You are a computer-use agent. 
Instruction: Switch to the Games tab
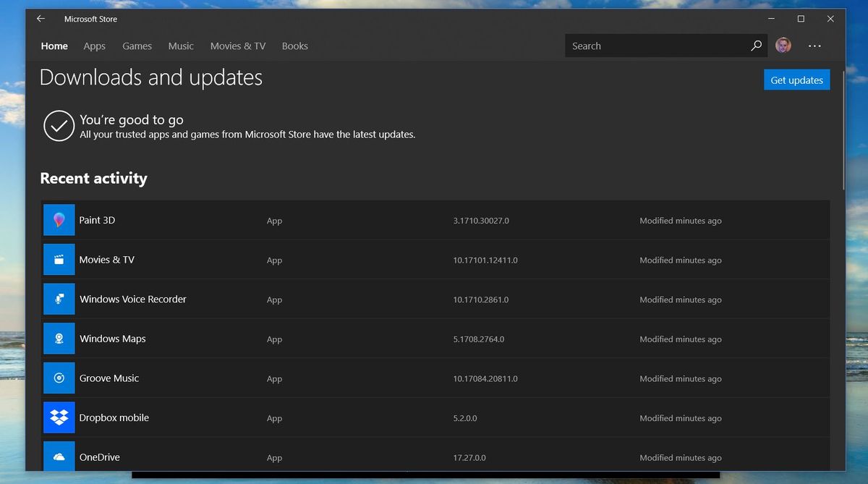tap(137, 46)
